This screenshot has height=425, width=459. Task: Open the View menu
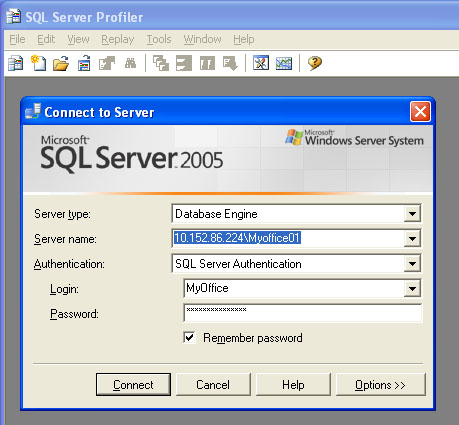click(x=78, y=39)
